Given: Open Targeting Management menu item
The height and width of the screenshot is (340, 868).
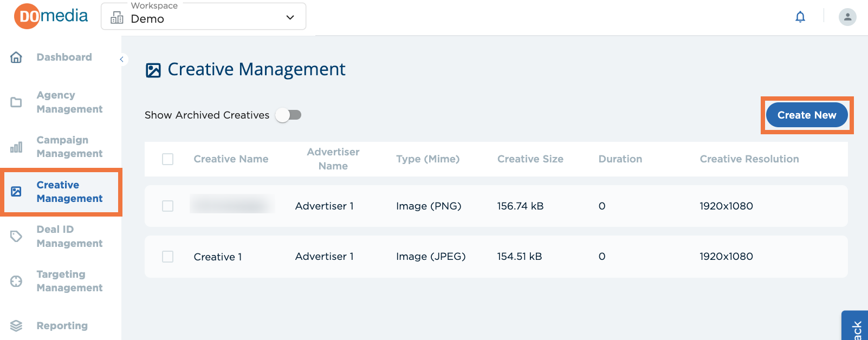Looking at the screenshot, I should coord(69,281).
